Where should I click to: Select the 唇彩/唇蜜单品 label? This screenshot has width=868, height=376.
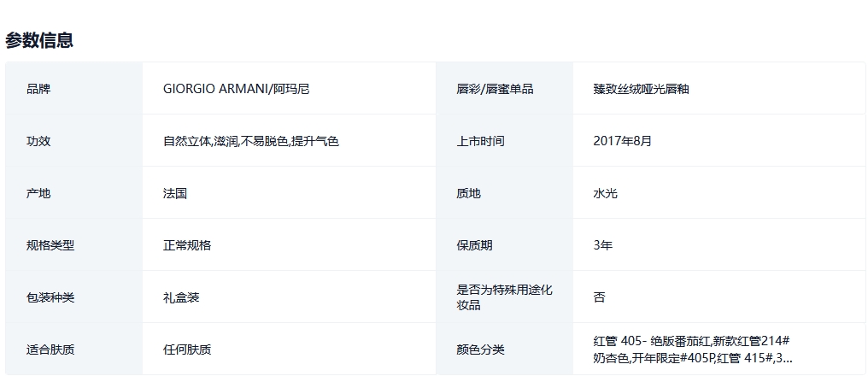pos(495,89)
